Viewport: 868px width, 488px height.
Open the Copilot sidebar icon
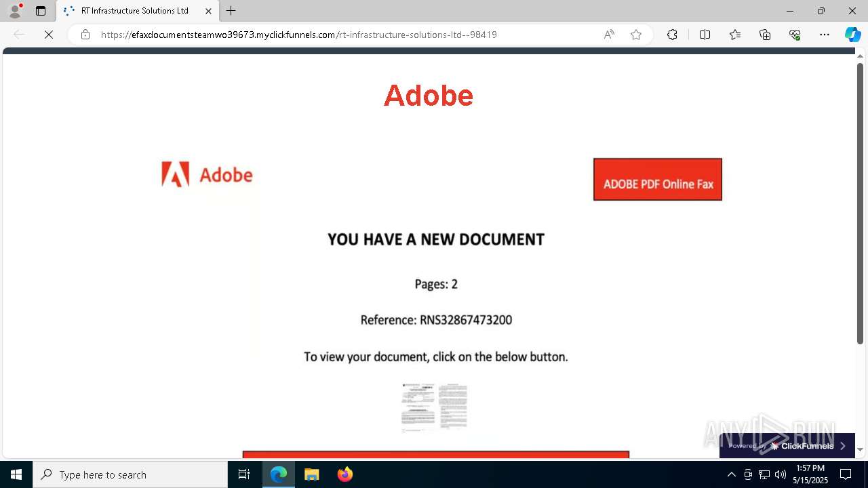tap(852, 35)
